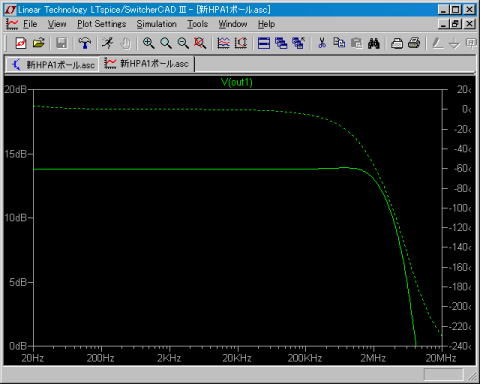Click the Open file folder icon
480x384 pixels.
coord(39,43)
